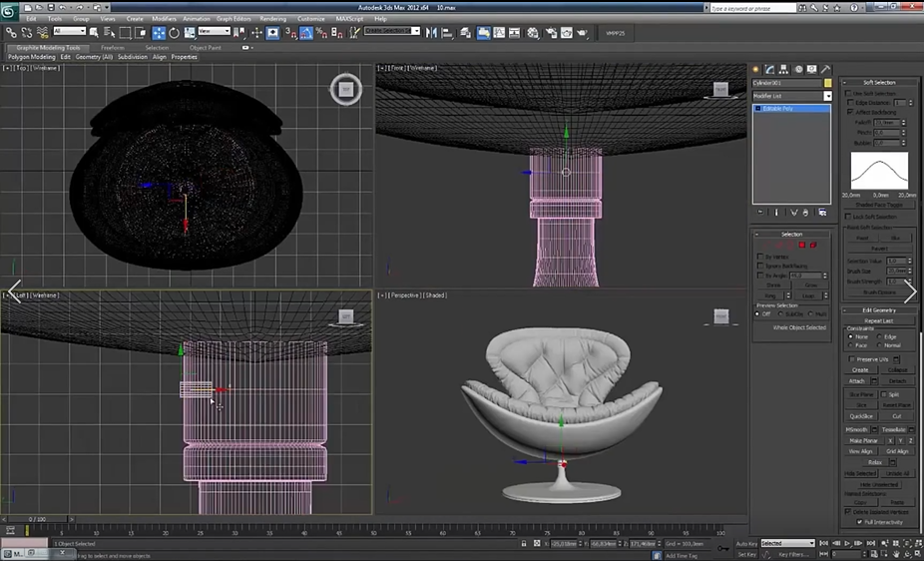The image size is (924, 561).
Task: Tick the By Vertex checkbox
Action: coord(760,257)
